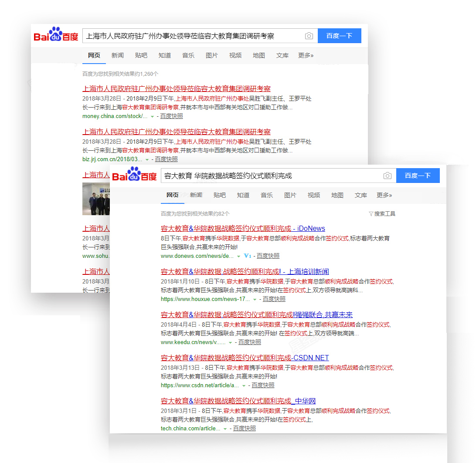This screenshot has width=476, height=463.
Task: Open 百度快照 next to biz.jrj.com.cn result
Action: coord(167,159)
